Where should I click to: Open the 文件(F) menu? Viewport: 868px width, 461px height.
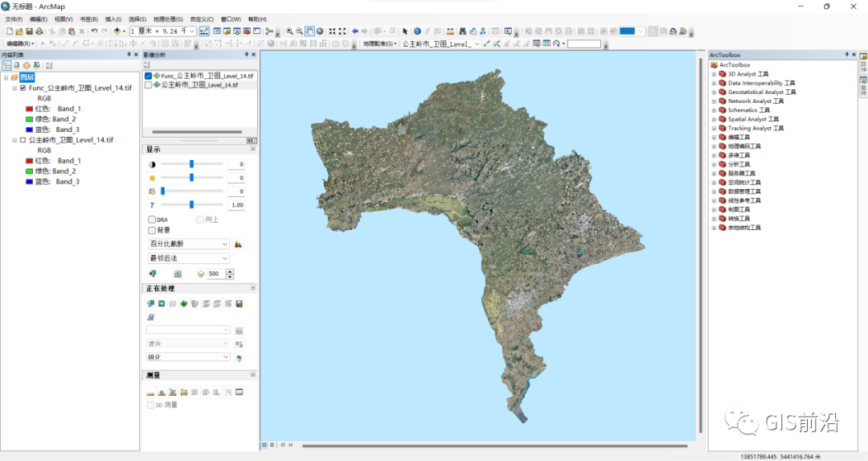pyautogui.click(x=14, y=19)
